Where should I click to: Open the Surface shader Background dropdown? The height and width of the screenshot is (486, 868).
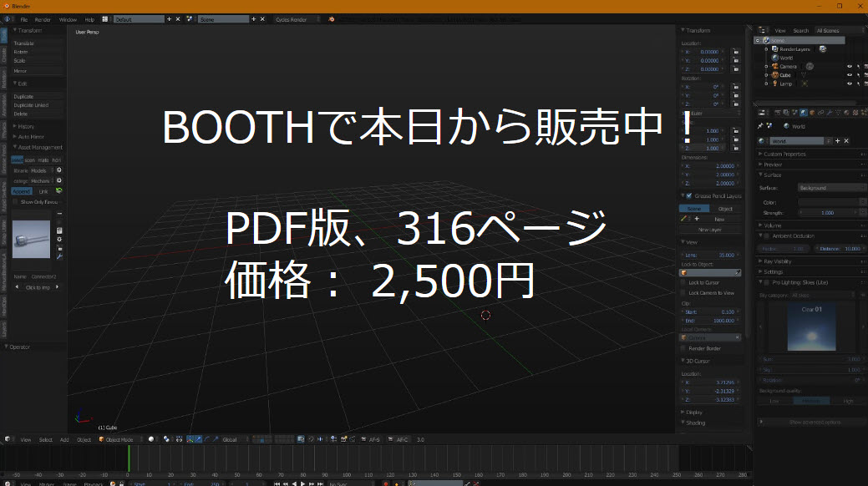click(x=831, y=188)
